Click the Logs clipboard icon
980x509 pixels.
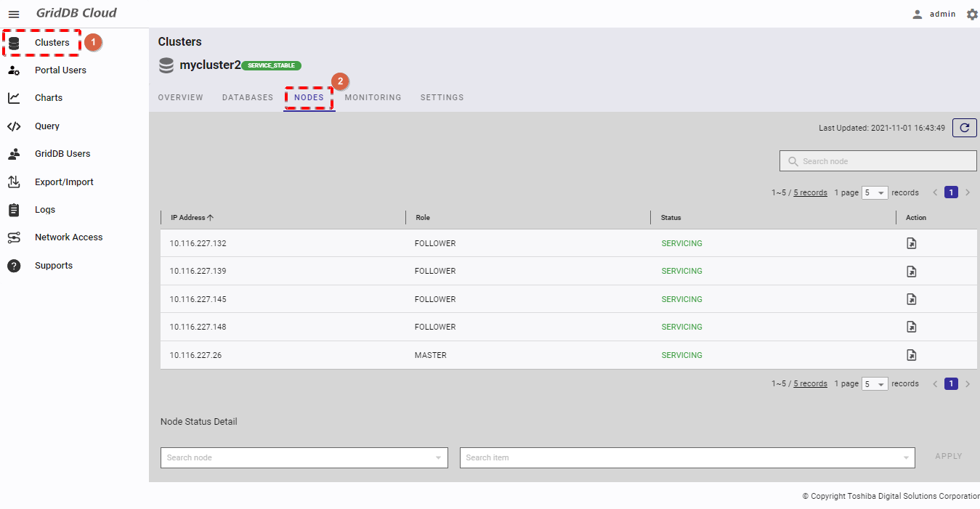(x=14, y=210)
